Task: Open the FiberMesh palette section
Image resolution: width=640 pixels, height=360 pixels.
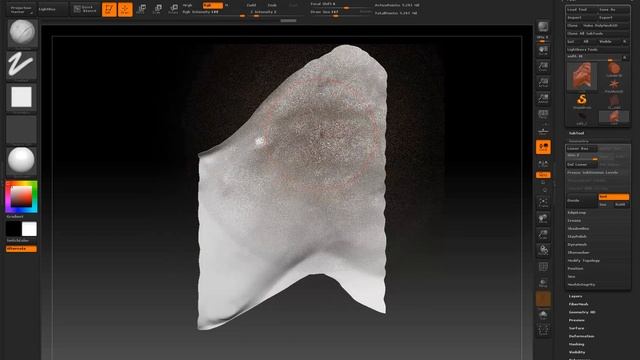Action: coord(578,304)
